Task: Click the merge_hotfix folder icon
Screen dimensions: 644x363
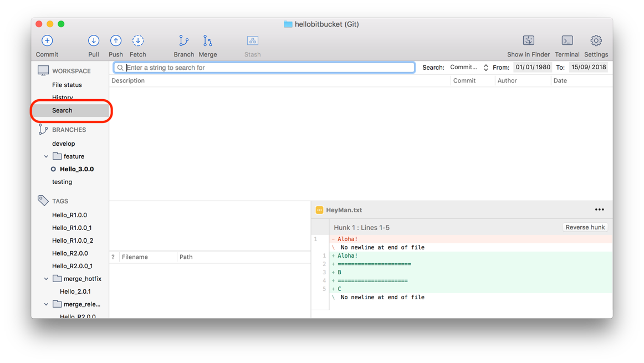Action: pos(57,278)
